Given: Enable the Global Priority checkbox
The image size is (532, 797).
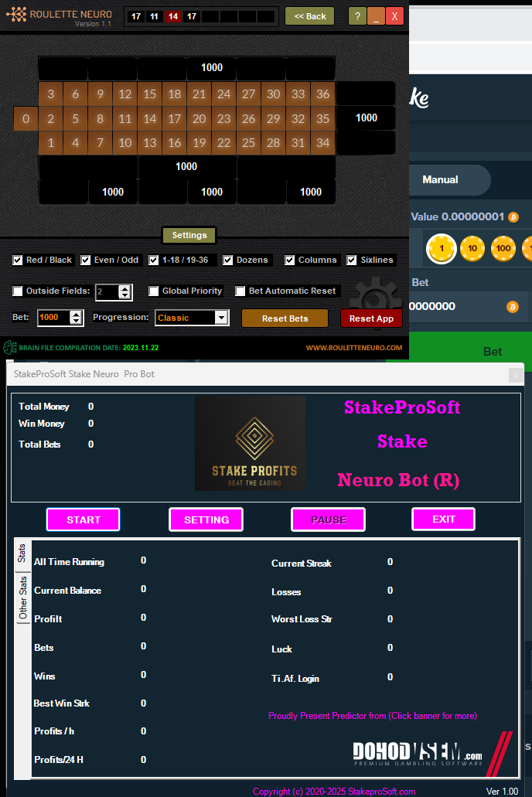Looking at the screenshot, I should [154, 291].
